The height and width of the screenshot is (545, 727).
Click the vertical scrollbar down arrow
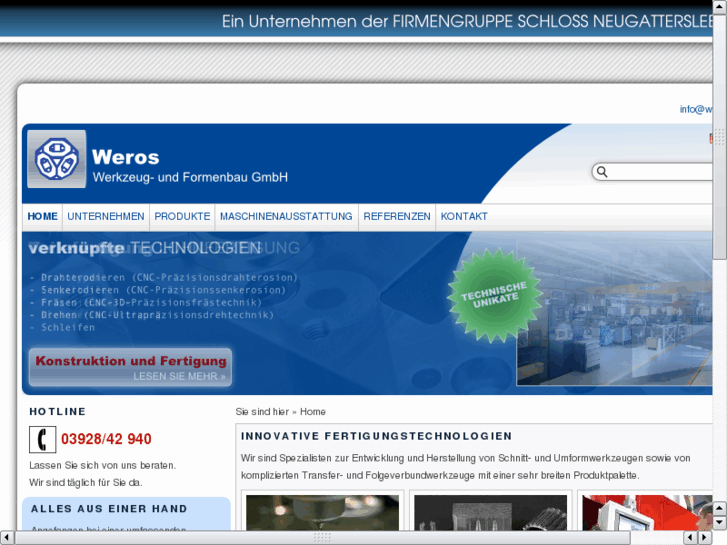coord(720,523)
